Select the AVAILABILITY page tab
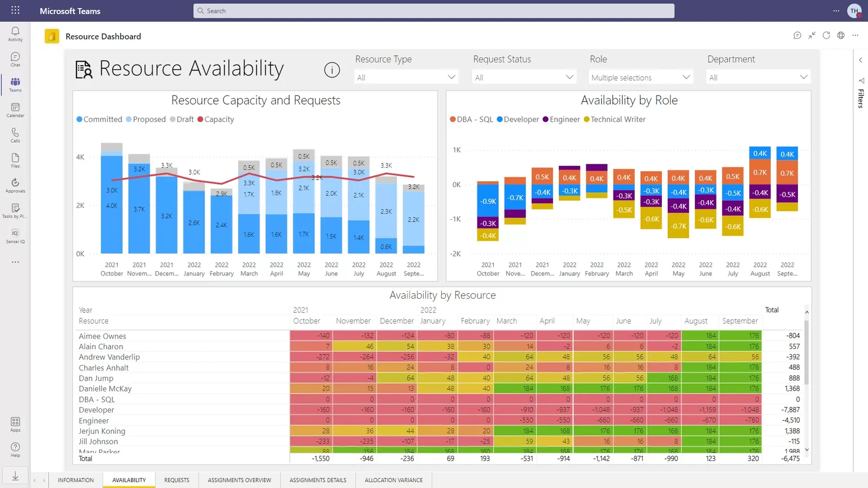Image resolution: width=868 pixels, height=488 pixels. coord(129,480)
